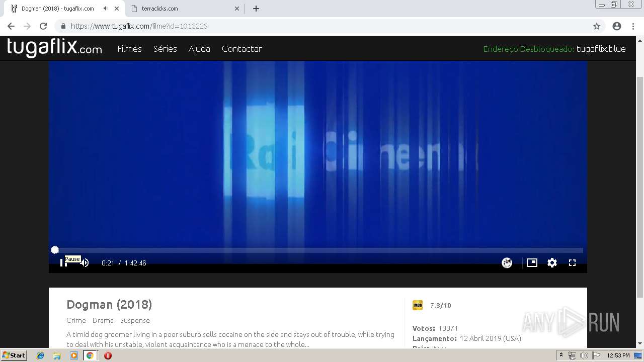The height and width of the screenshot is (362, 644).
Task: Click the taskbar clock 12:53 PM
Action: pyautogui.click(x=618, y=355)
